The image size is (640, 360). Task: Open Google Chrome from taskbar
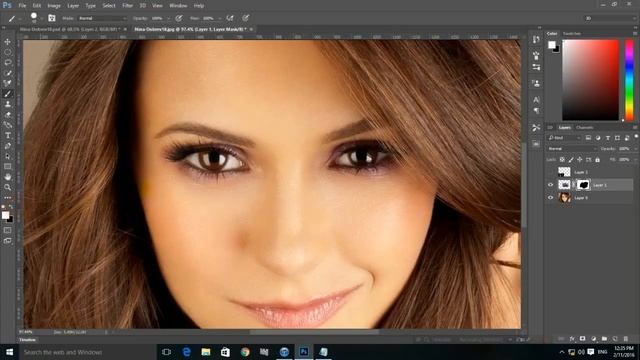[x=245, y=352]
